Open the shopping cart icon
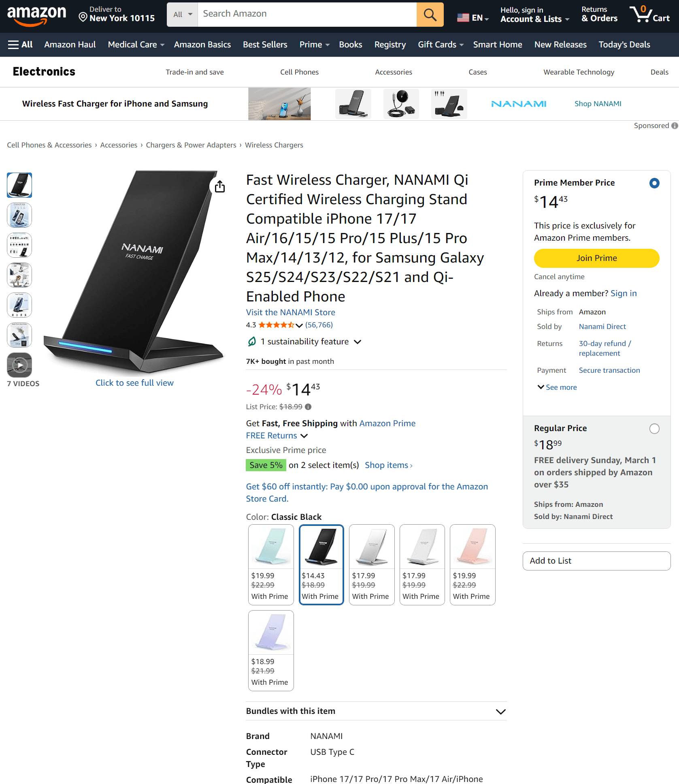679x784 pixels. click(649, 15)
